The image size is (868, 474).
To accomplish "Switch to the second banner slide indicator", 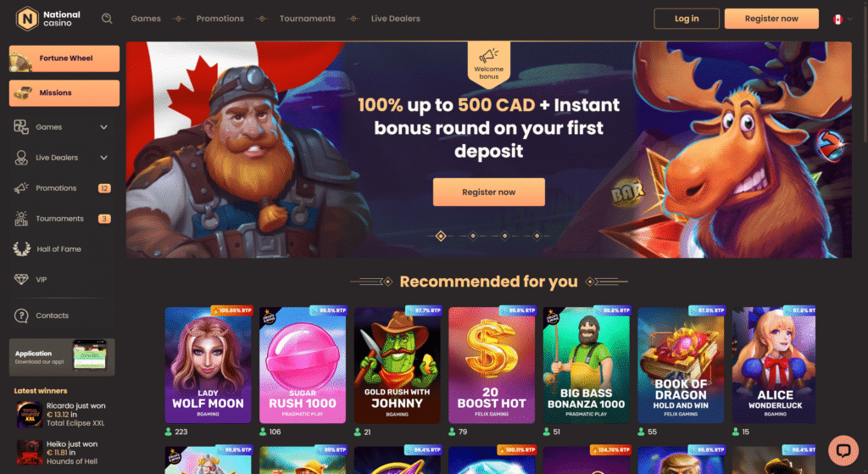I will (473, 236).
